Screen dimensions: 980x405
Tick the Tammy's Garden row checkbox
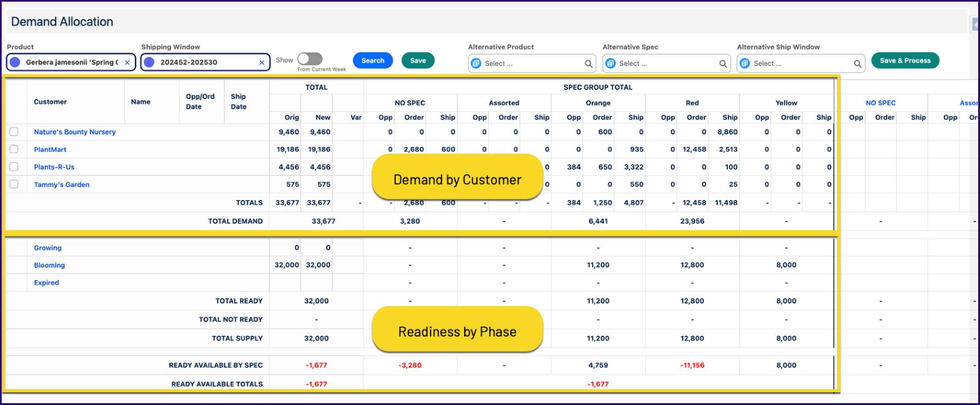pyautogui.click(x=14, y=184)
